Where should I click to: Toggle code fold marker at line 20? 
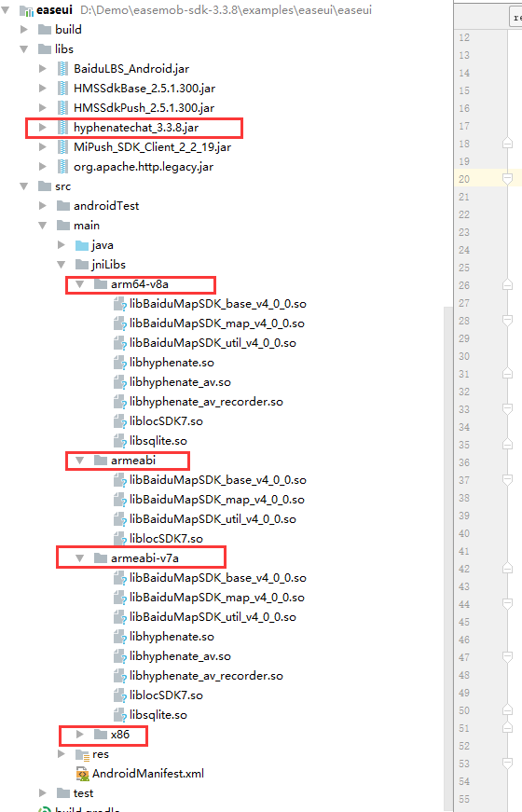pyautogui.click(x=507, y=179)
